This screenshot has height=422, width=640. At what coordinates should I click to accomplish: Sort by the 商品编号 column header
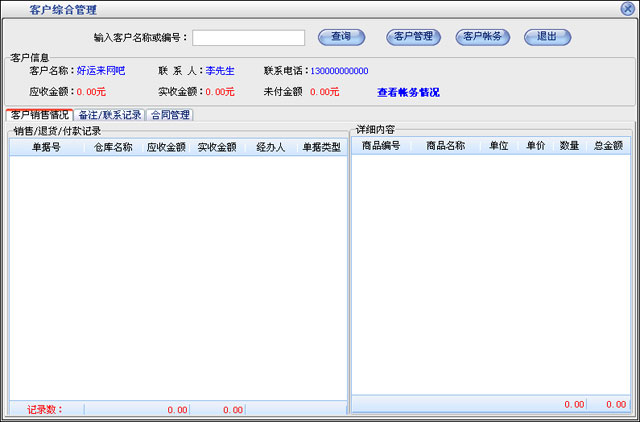coord(381,146)
